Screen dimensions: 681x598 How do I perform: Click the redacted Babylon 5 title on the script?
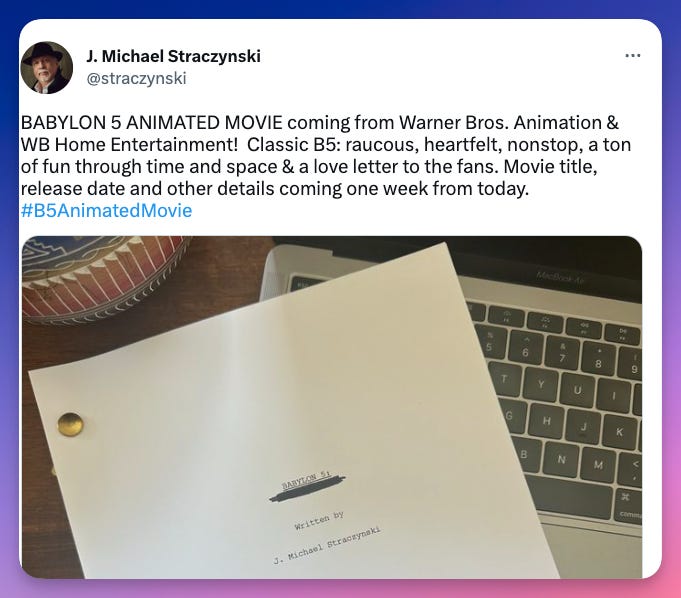(307, 488)
